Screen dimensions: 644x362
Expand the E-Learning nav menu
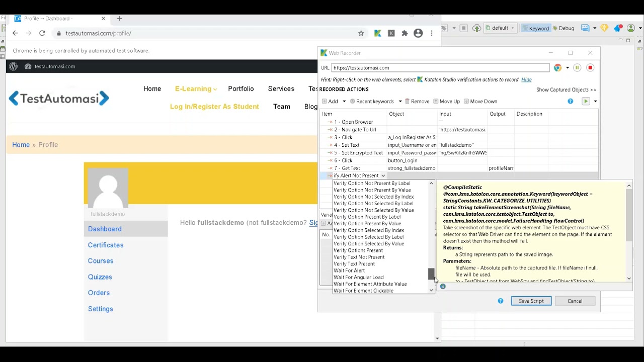196,89
